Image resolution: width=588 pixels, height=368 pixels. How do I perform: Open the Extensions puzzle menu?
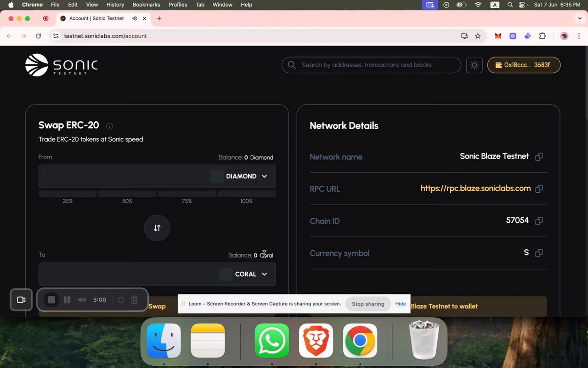(543, 36)
